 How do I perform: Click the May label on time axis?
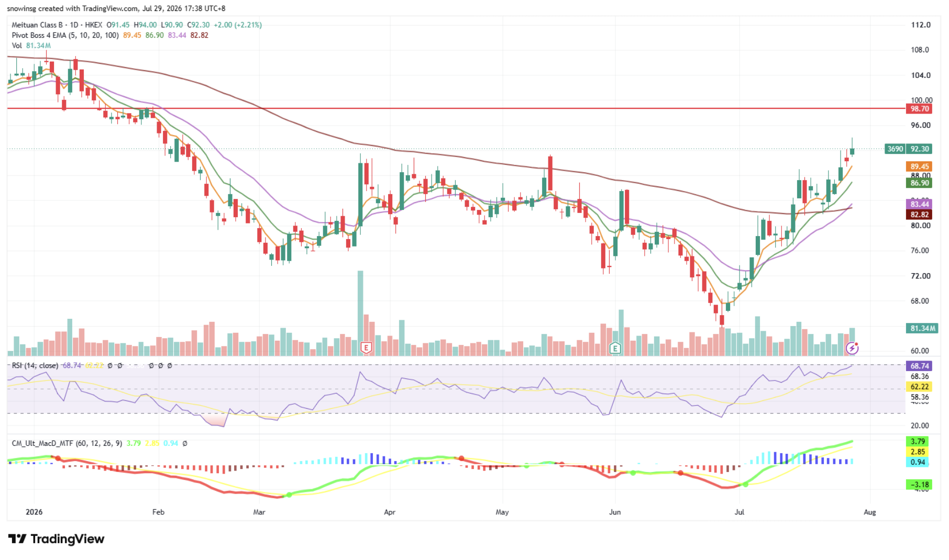502,512
